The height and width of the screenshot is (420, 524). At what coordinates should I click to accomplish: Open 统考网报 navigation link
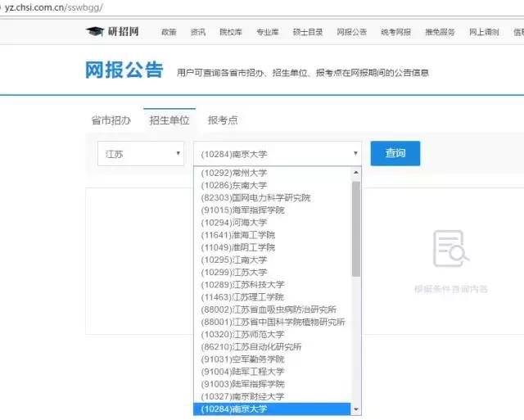[395, 32]
